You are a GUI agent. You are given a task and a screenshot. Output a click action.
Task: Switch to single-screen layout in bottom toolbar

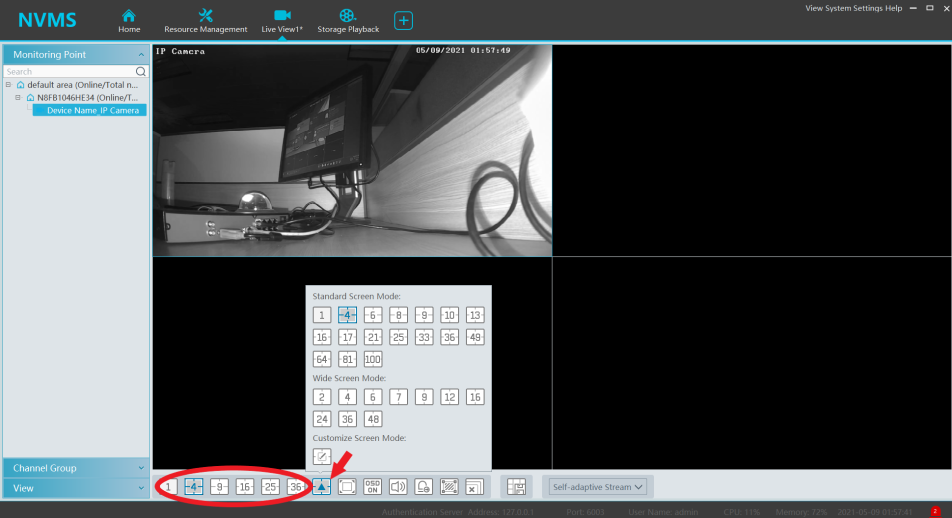point(169,487)
